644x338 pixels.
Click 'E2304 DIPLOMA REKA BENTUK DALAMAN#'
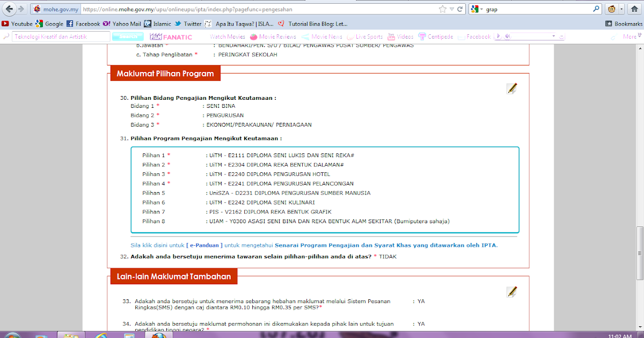point(286,165)
